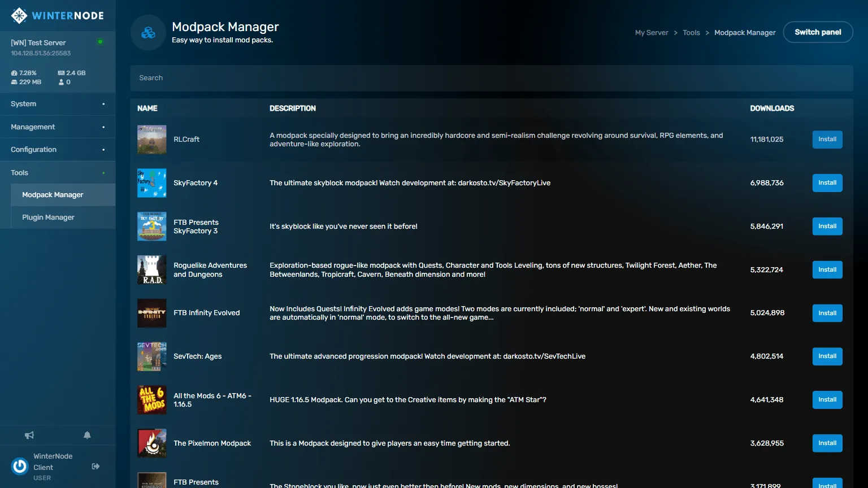
Task: Install All the Mods 6
Action: tap(827, 400)
